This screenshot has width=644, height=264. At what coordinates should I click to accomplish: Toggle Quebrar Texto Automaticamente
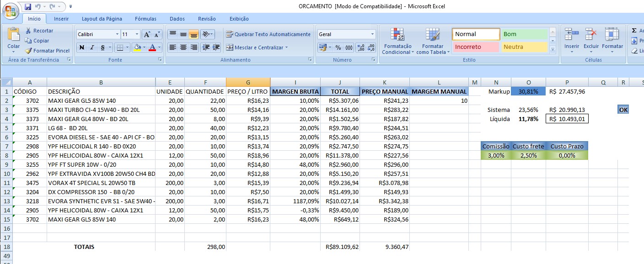(268, 34)
